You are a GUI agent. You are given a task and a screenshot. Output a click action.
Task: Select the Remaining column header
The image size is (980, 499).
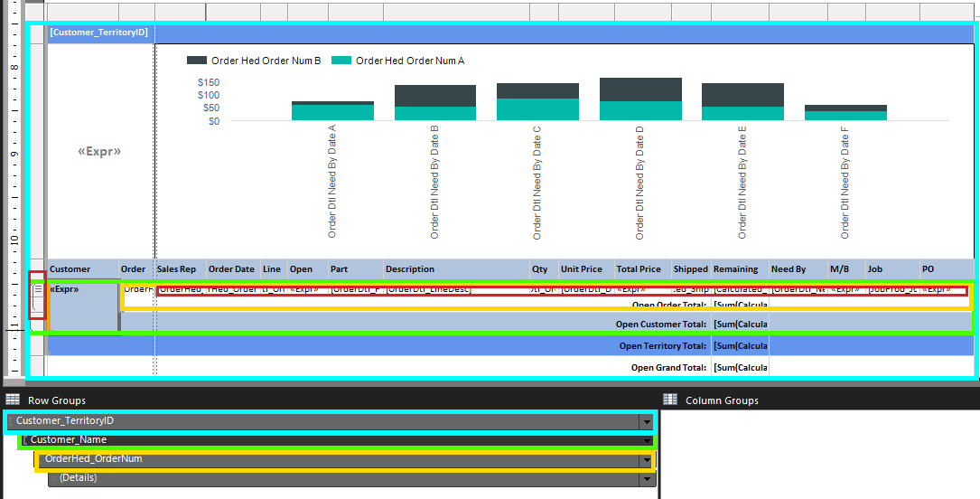[740, 268]
